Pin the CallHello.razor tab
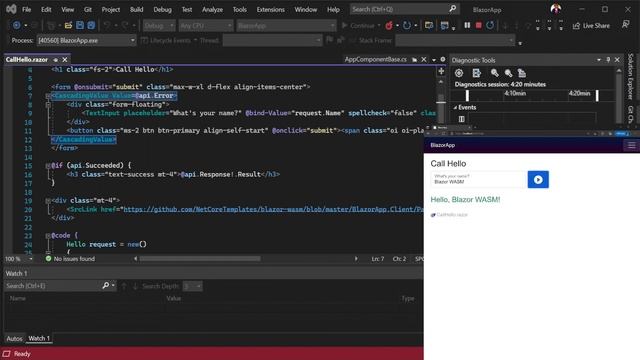Viewport: 640px width, 360px height. 56,60
